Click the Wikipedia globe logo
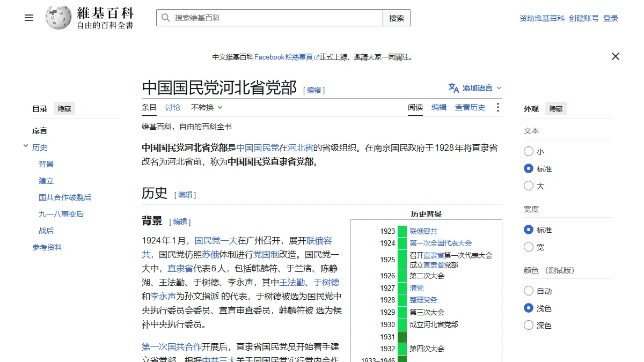This screenshot has width=644, height=362. coord(58,18)
